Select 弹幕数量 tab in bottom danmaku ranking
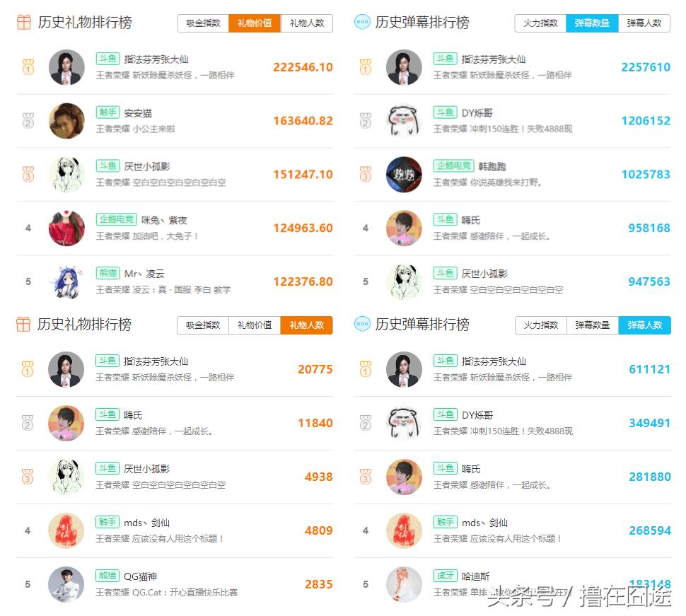The image size is (686, 616). pyautogui.click(x=593, y=325)
